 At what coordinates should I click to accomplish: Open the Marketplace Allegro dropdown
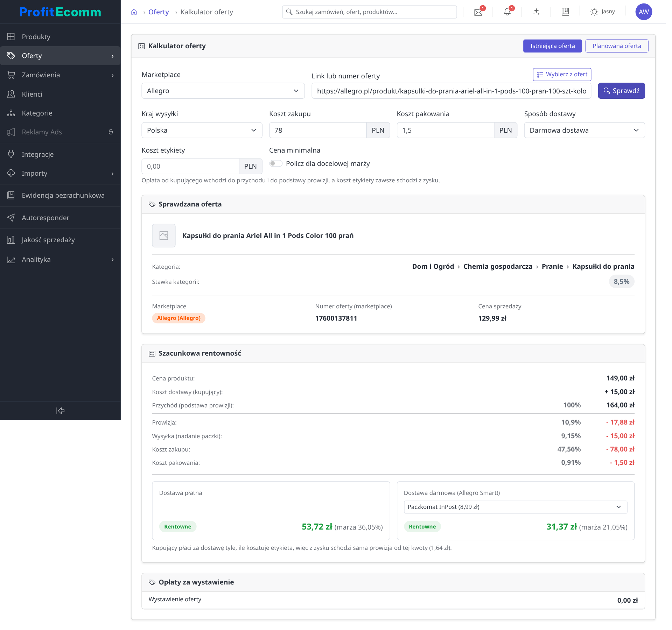223,91
